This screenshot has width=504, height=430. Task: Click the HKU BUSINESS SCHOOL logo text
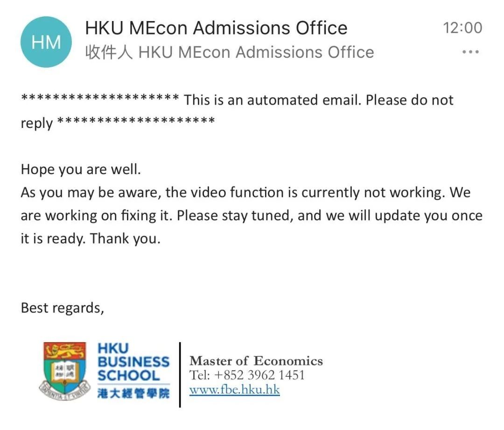(x=133, y=362)
